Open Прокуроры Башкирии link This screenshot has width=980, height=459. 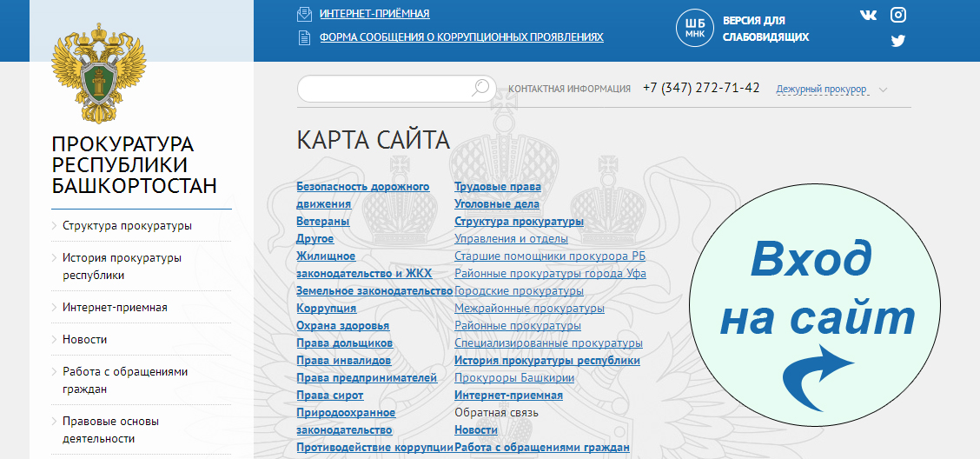coord(514,378)
